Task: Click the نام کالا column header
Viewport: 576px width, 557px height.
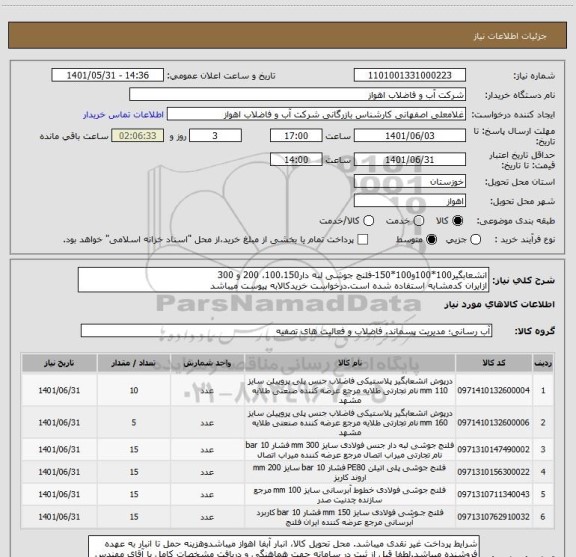Action: pyautogui.click(x=350, y=363)
